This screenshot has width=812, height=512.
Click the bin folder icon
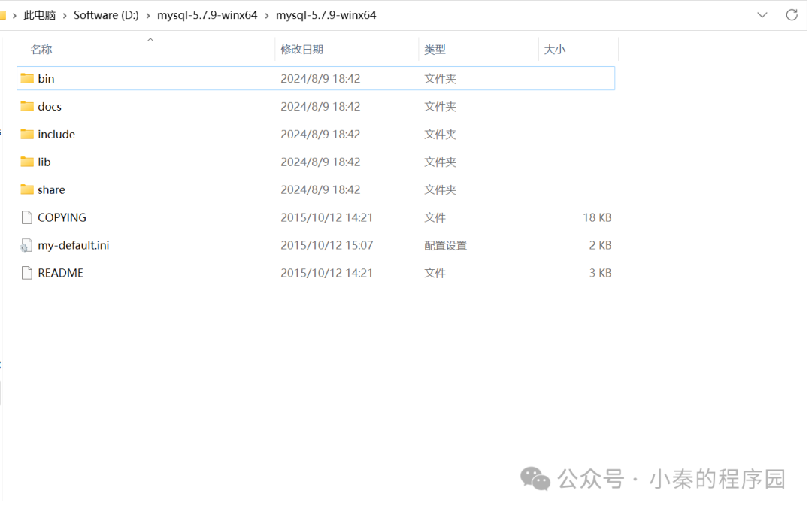pos(27,79)
